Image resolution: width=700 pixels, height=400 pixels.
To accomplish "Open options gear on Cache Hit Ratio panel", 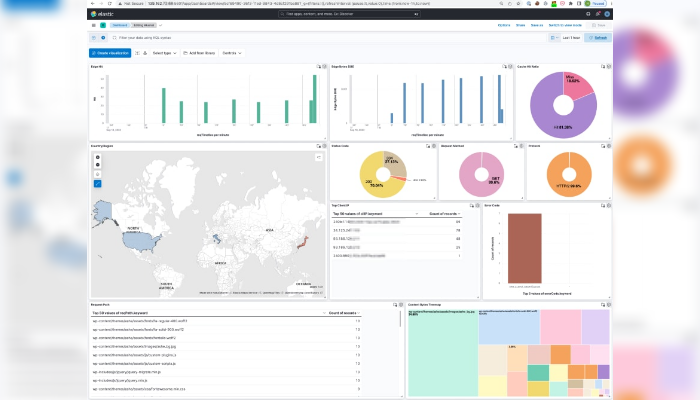I will (605, 66).
